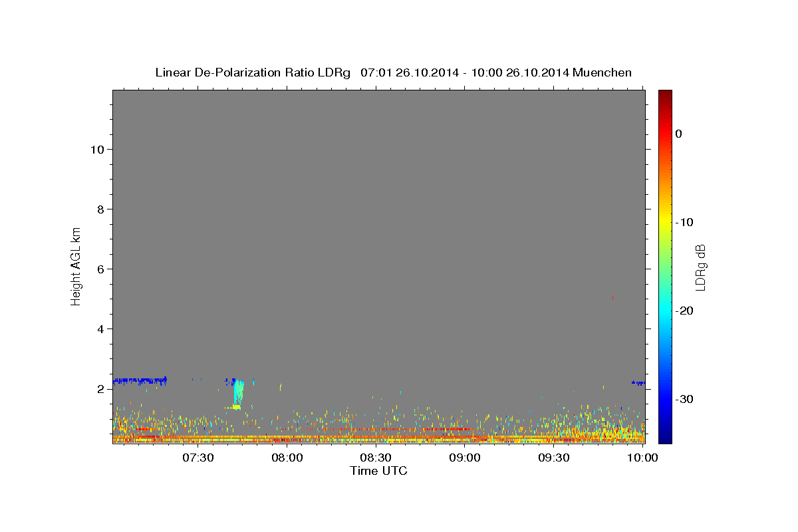Click the 09:00 time tick label
Viewport: 798px width, 532px height.
(465, 458)
